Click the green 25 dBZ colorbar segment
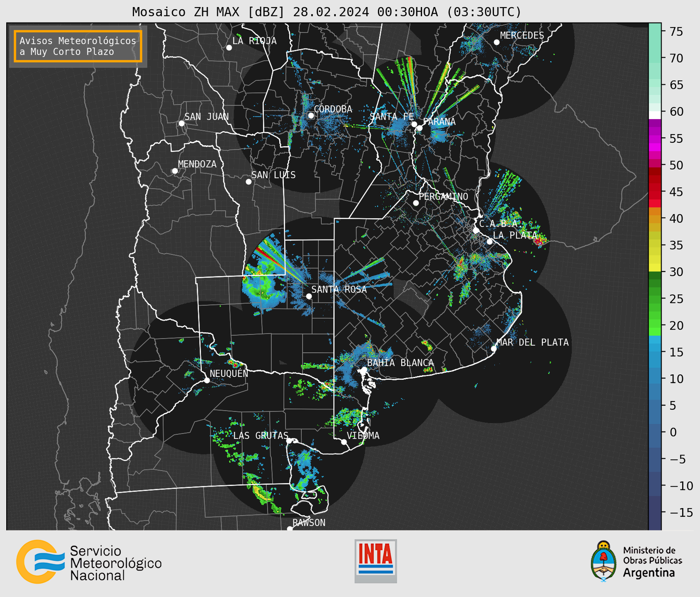 pyautogui.click(x=655, y=299)
